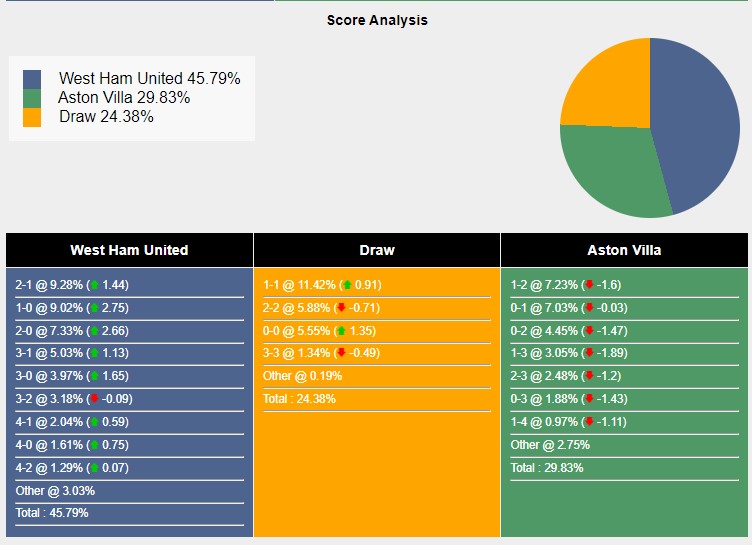This screenshot has width=752, height=545.
Task: Click the red arrow in the 1-4 row
Action: pyautogui.click(x=589, y=422)
